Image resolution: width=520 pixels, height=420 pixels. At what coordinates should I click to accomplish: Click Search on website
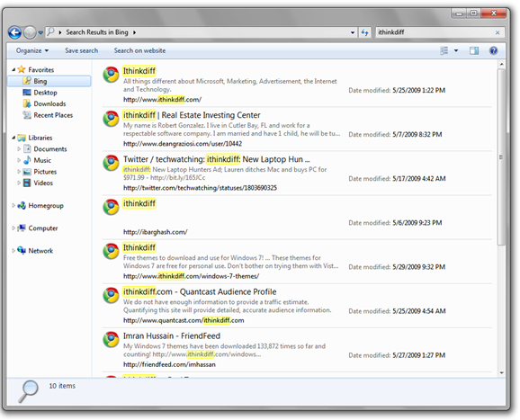pyautogui.click(x=139, y=50)
